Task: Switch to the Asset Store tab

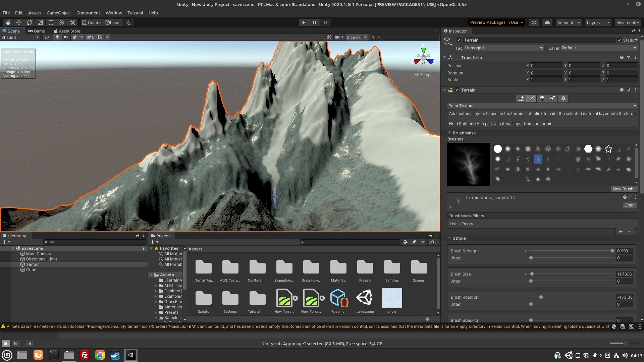Action: [x=67, y=31]
